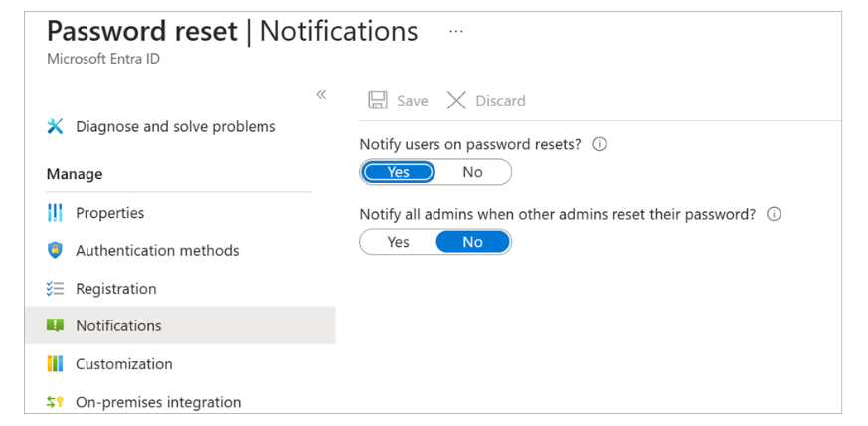Collapse the sidebar with double chevron
This screenshot has height=426, width=868.
pyautogui.click(x=321, y=94)
